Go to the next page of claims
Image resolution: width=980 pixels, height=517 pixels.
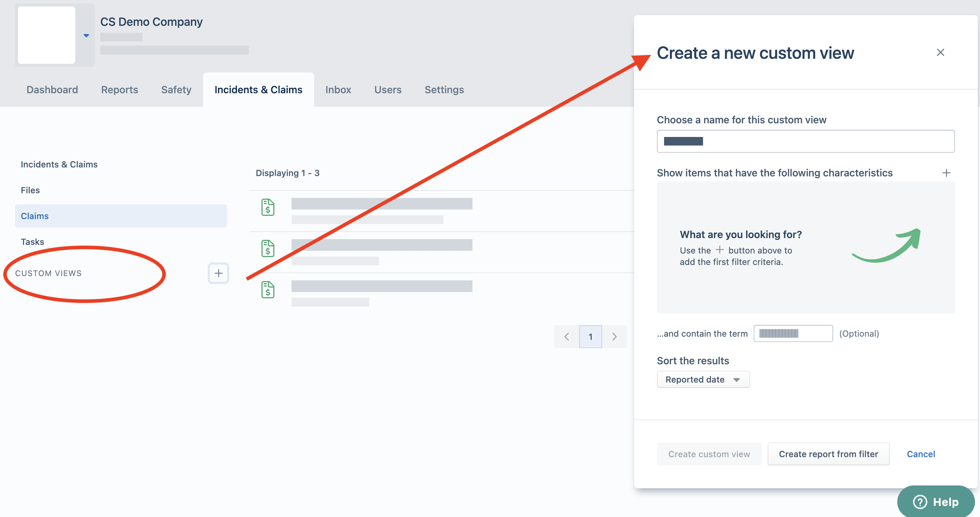click(614, 337)
